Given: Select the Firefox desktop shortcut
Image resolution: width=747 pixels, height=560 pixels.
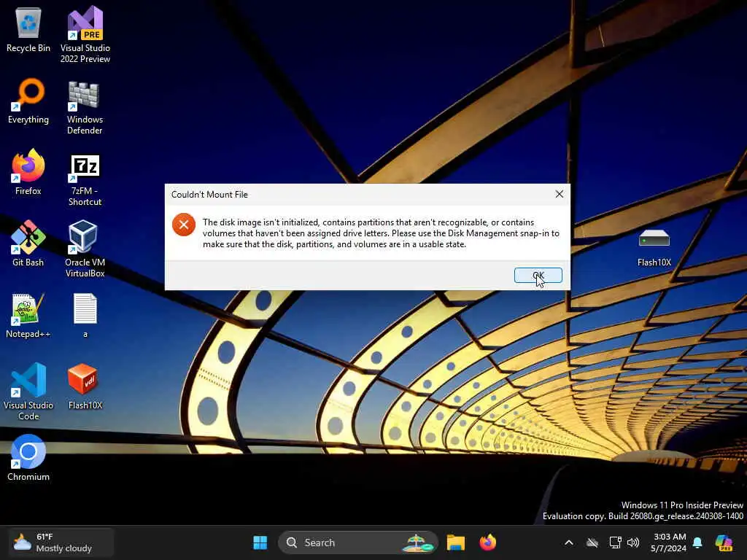Looking at the screenshot, I should (28, 172).
